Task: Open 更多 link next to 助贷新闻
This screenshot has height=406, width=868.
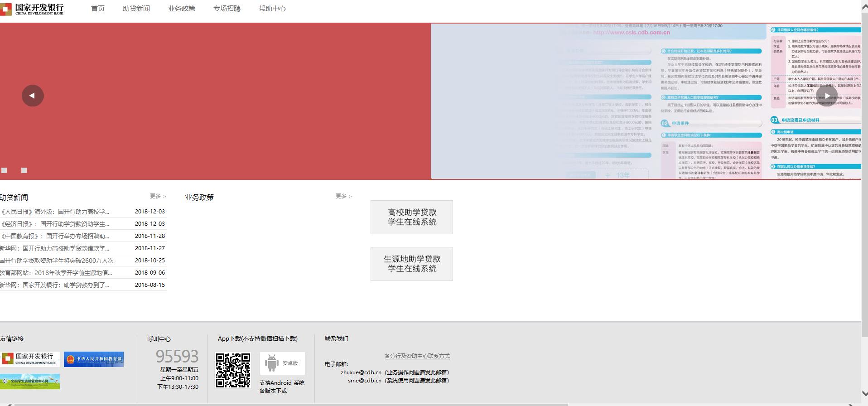Action: (158, 196)
